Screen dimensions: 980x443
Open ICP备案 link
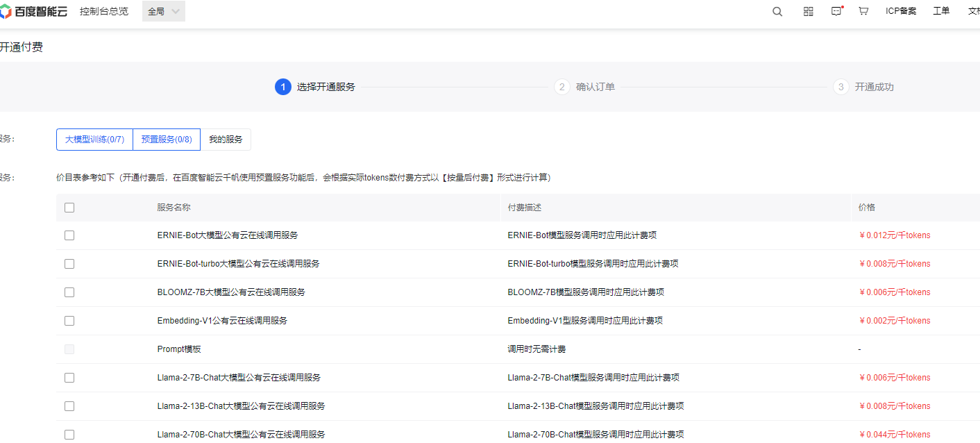901,11
